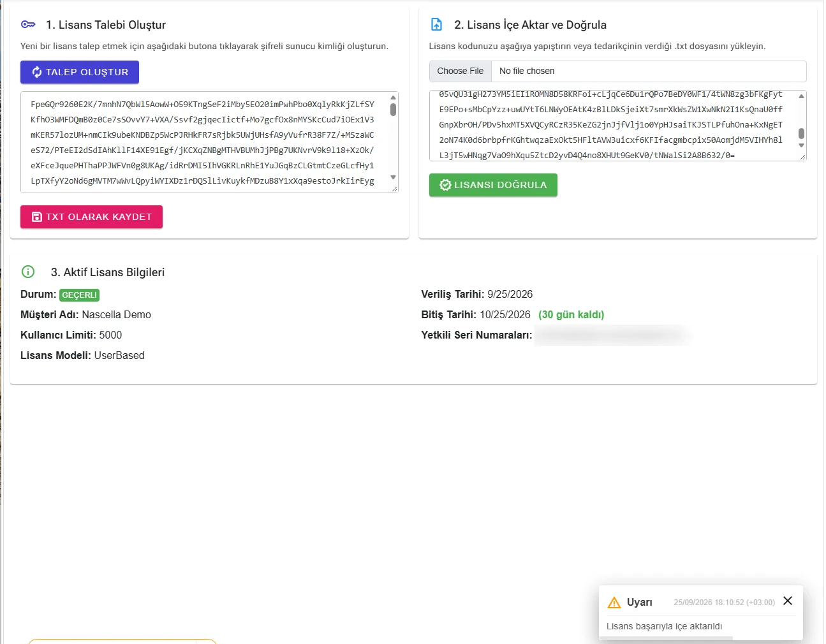826x644 pixels.
Task: Click the blurred Yetkili Seri Numaraları value
Action: (612, 335)
